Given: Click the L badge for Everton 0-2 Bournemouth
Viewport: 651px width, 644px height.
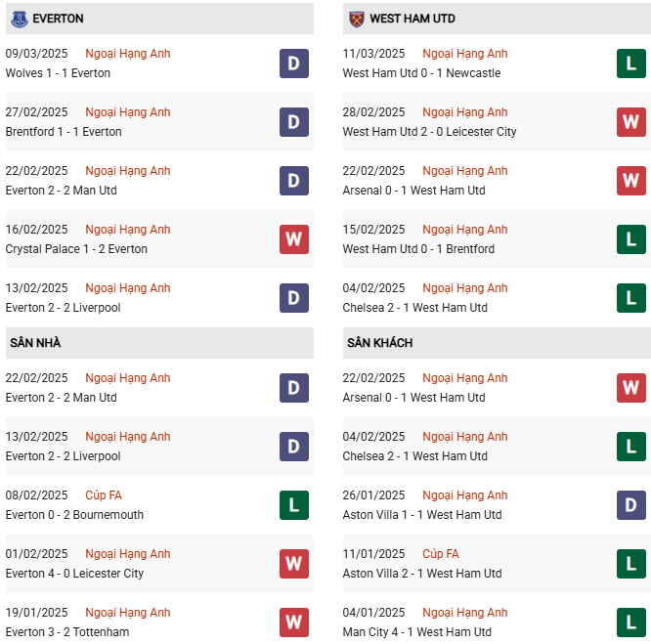Looking at the screenshot, I should (x=294, y=505).
